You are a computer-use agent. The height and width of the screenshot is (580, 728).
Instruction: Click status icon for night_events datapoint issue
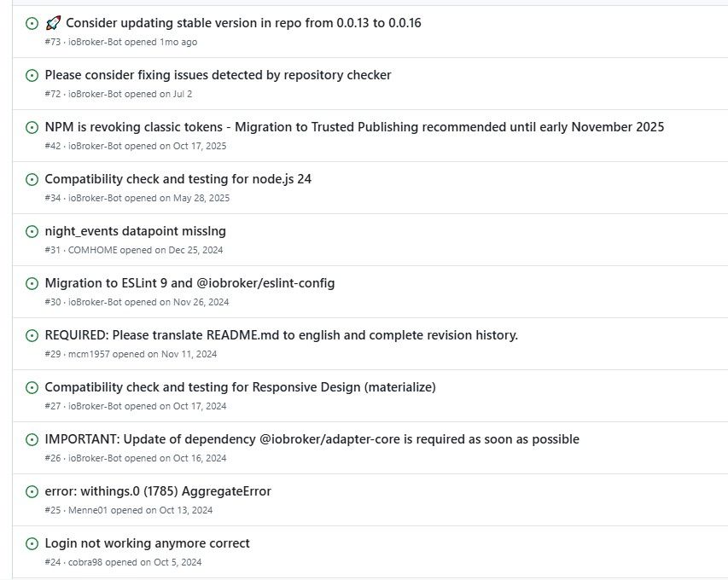(x=32, y=231)
